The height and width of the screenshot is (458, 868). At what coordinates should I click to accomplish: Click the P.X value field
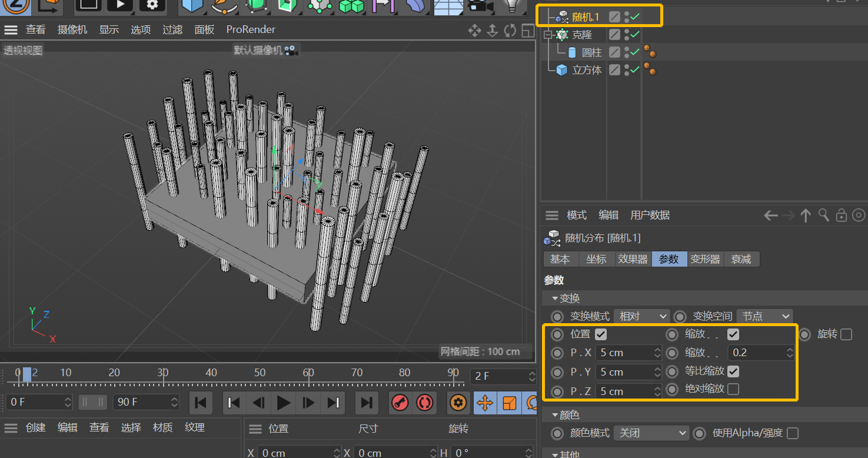click(628, 353)
